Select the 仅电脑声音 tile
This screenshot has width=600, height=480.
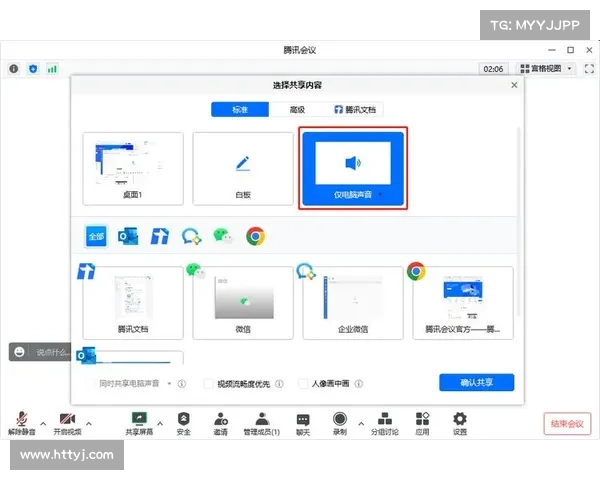(353, 169)
